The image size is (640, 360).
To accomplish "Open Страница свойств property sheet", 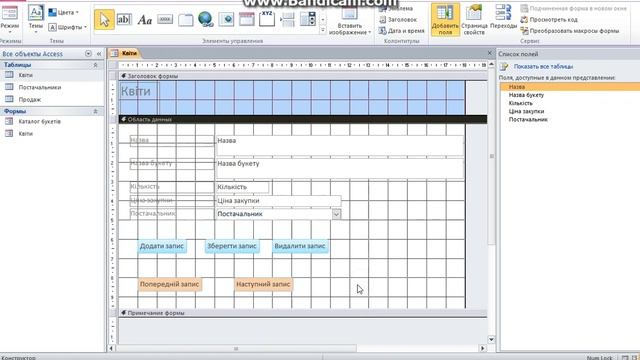I will point(474,20).
